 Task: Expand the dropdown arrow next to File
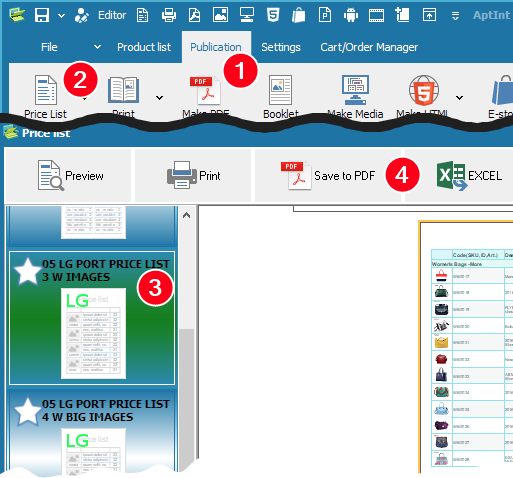97,47
